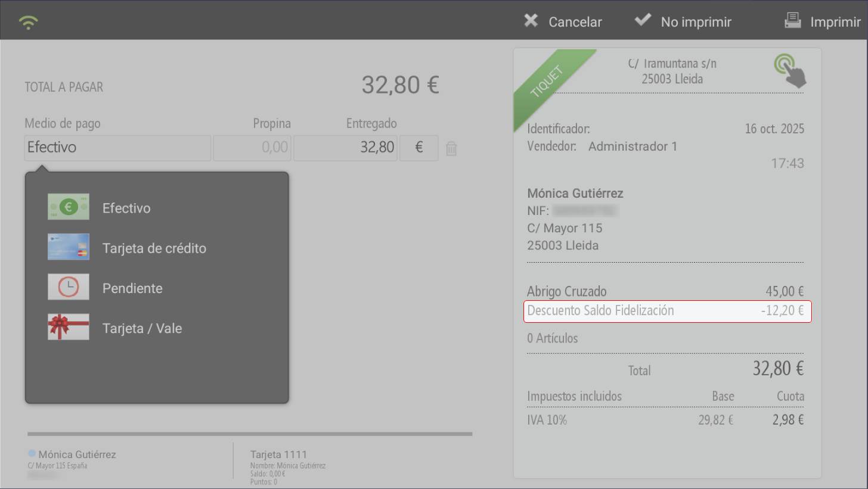Select the credit card image icon
The image size is (868, 489).
click(x=69, y=247)
